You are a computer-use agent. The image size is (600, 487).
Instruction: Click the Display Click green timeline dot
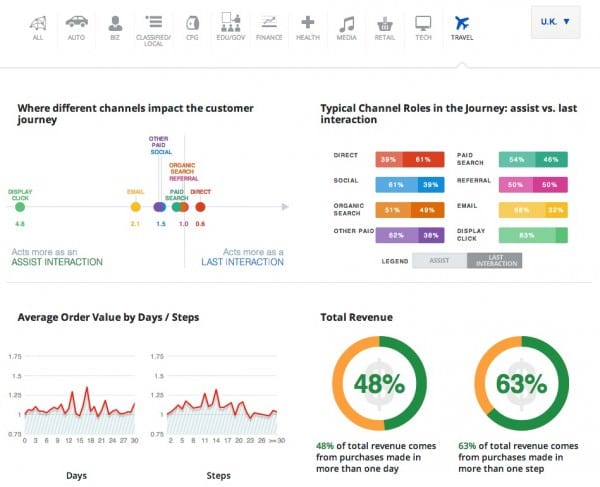(20, 207)
